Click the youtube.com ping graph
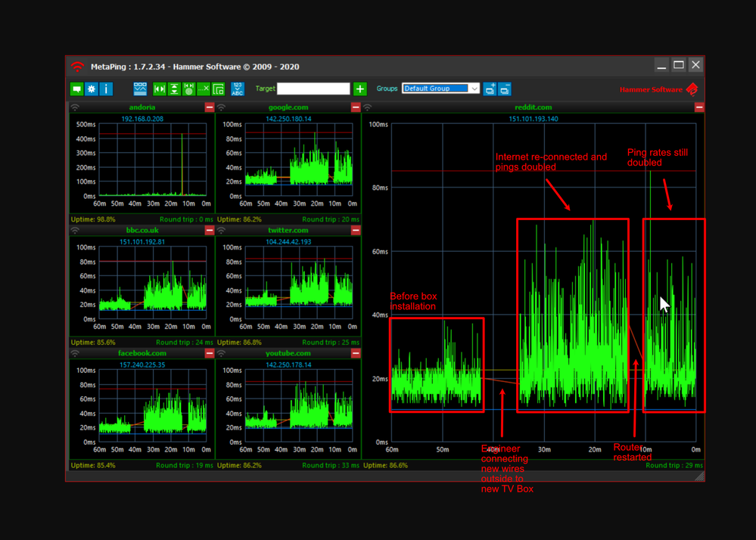Image resolution: width=756 pixels, height=540 pixels. (299, 405)
